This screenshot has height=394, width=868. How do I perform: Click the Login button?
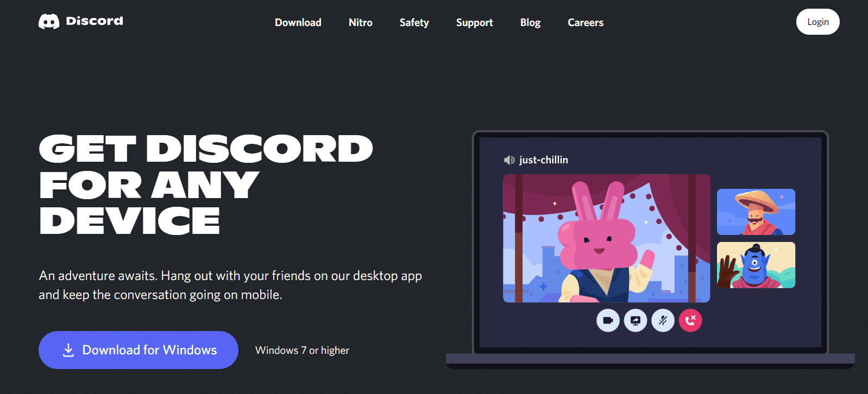(817, 22)
